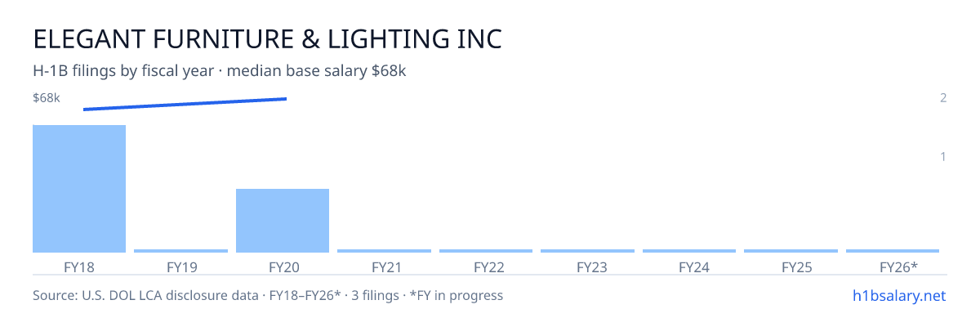Click the H-1B filings subtitle text
The height and width of the screenshot is (327, 980).
click(220, 71)
